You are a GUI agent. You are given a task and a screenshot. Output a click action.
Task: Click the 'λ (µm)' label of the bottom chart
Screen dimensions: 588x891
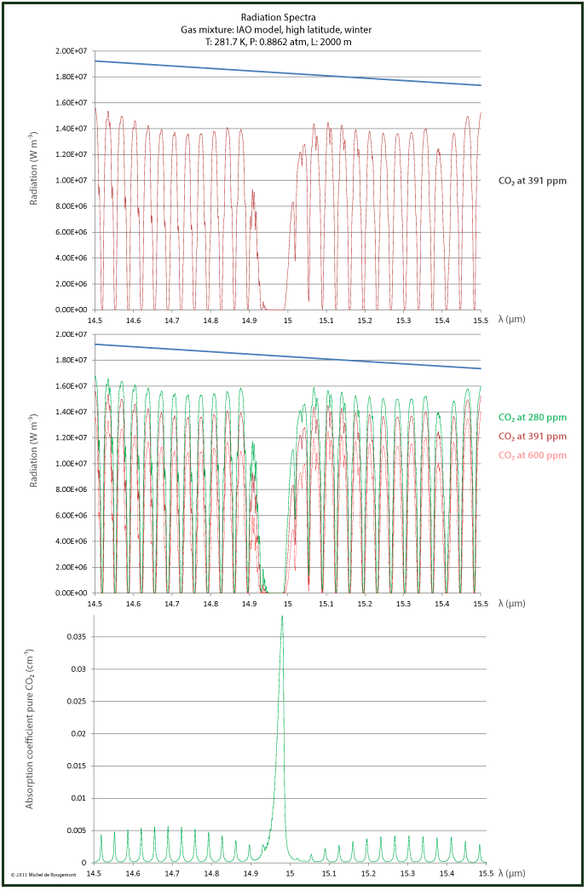point(511,872)
